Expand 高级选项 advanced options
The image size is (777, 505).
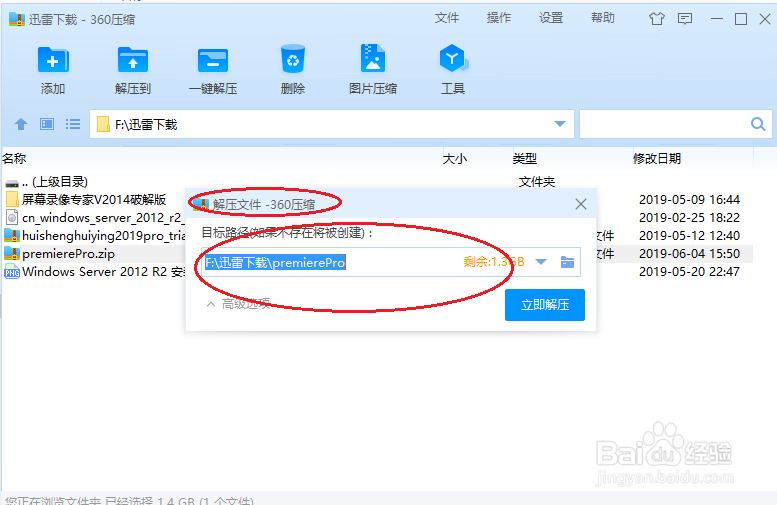[x=238, y=304]
